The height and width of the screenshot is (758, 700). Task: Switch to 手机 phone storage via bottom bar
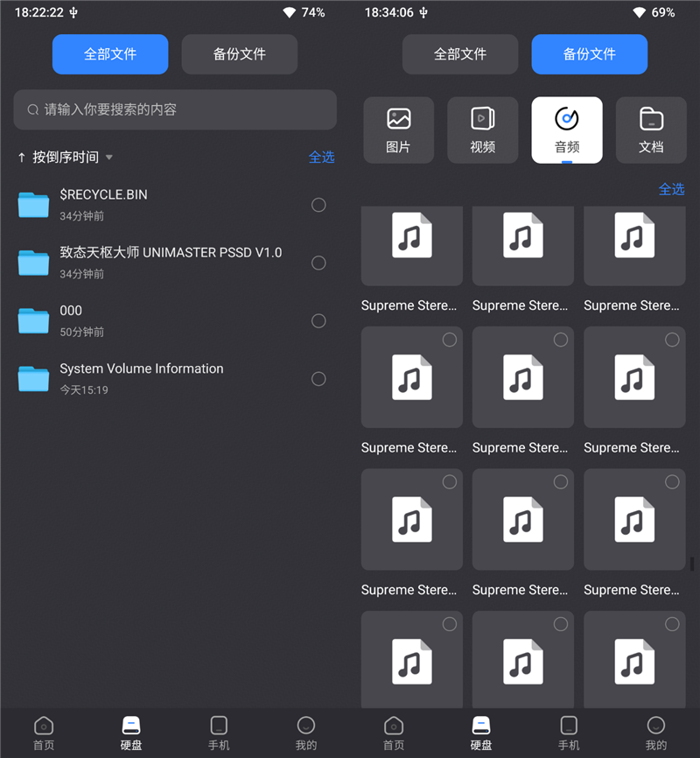[219, 732]
